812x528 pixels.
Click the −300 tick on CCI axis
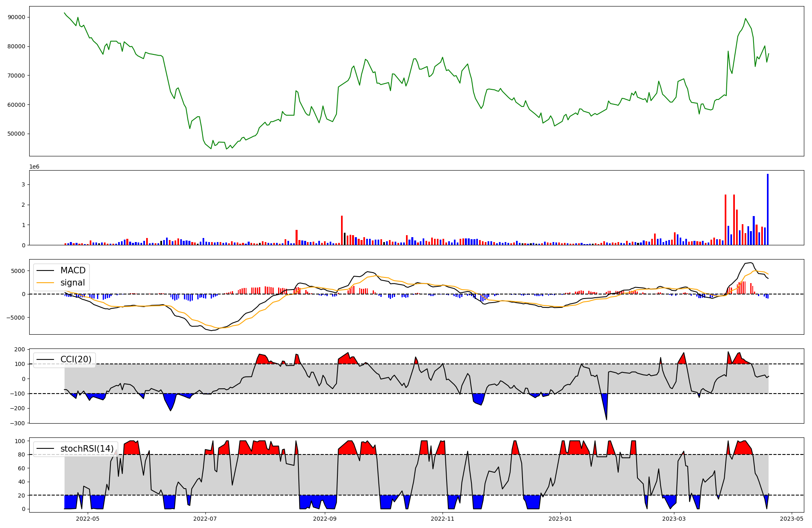(x=18, y=423)
